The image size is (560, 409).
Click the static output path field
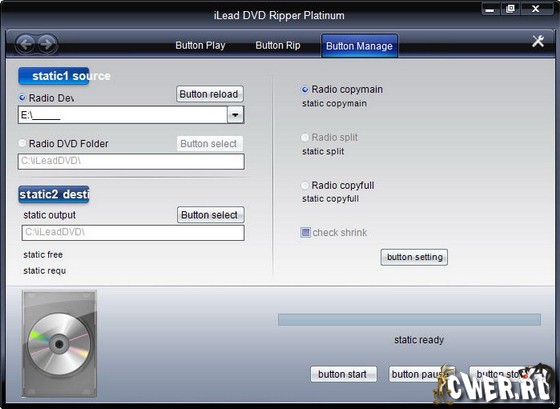pyautogui.click(x=133, y=233)
